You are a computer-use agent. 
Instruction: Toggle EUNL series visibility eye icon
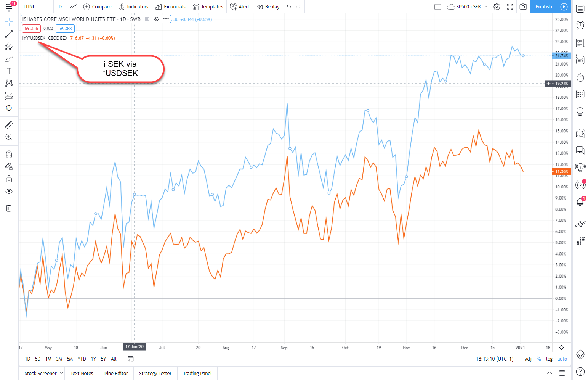[156, 19]
